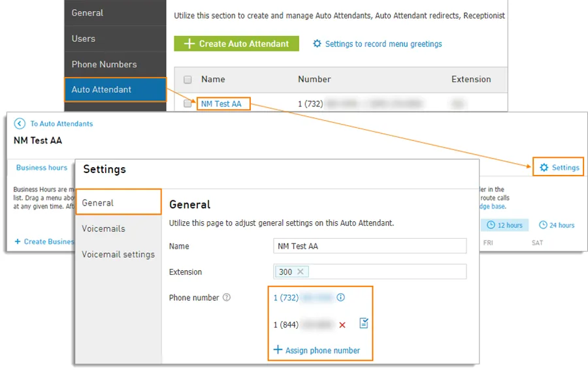Click the knowledge base link text
This screenshot has width=588, height=370.
pos(493,206)
